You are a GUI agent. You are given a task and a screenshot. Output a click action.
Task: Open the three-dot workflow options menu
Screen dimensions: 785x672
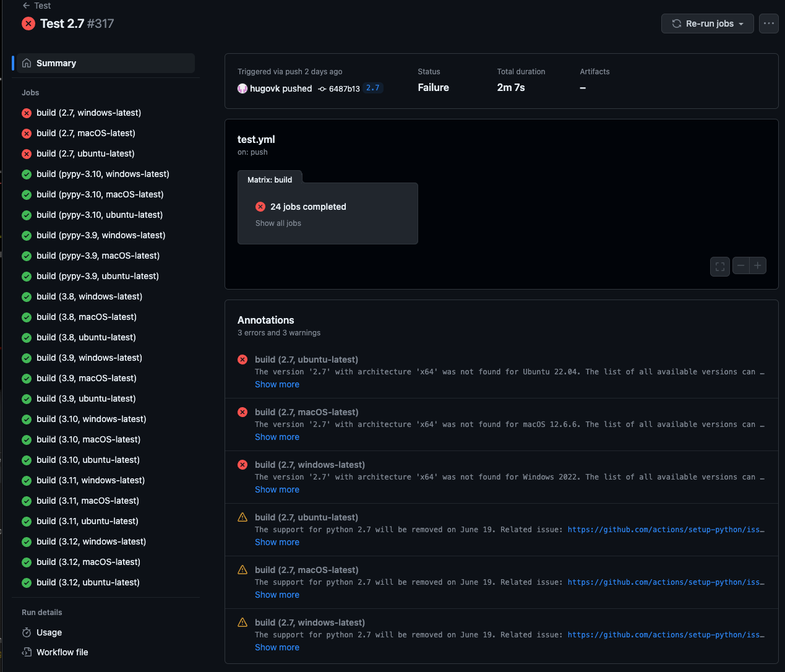769,24
